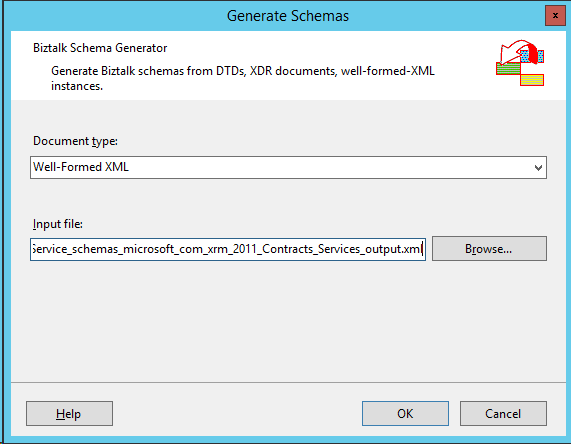Confirm with the OK button
The width and height of the screenshot is (571, 444).
point(405,413)
